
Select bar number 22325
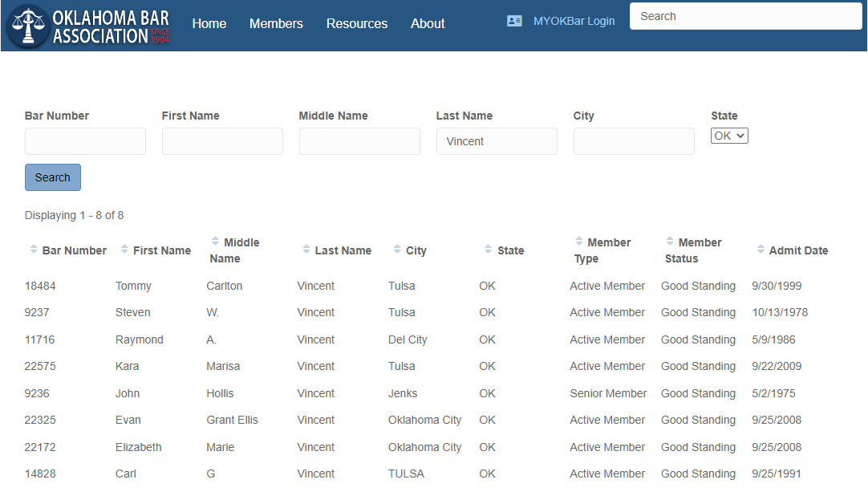coord(40,420)
